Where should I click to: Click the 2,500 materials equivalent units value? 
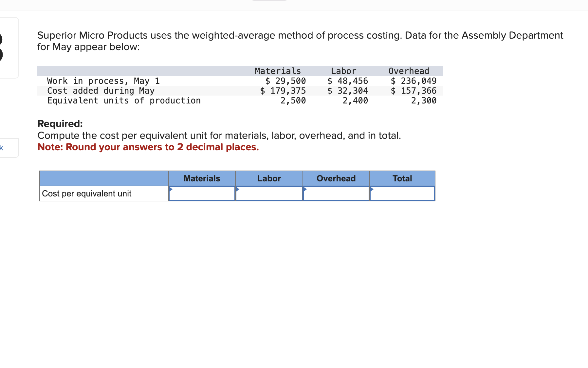click(x=293, y=101)
